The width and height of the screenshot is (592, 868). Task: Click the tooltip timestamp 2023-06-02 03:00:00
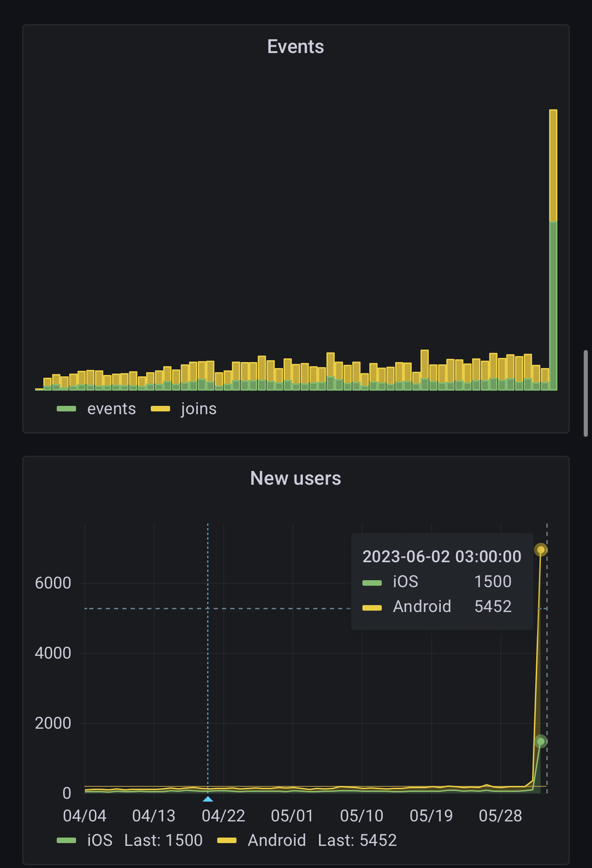coord(442,557)
